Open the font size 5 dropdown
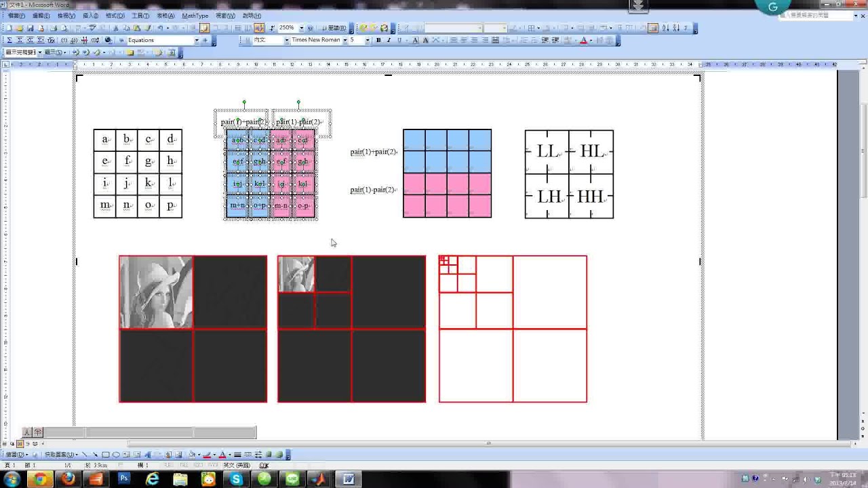 click(x=368, y=40)
